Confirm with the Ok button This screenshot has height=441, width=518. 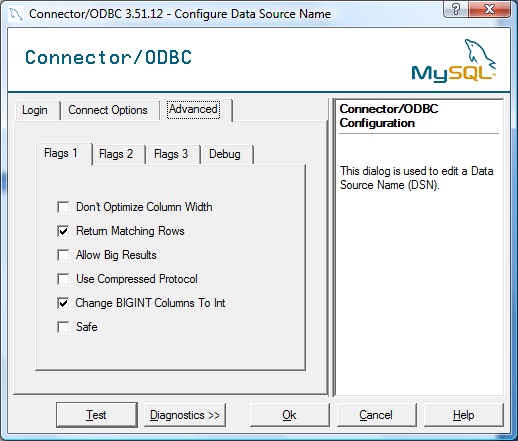(289, 415)
